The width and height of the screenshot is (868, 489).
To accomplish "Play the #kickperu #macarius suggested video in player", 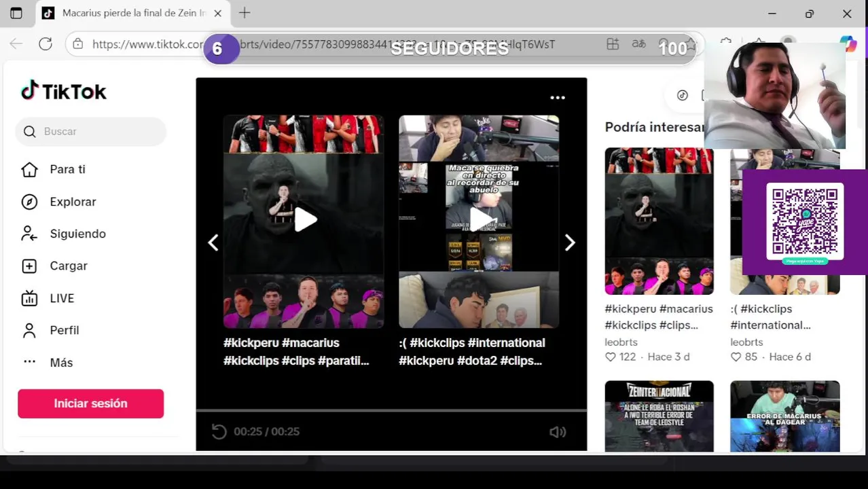I will click(x=304, y=221).
